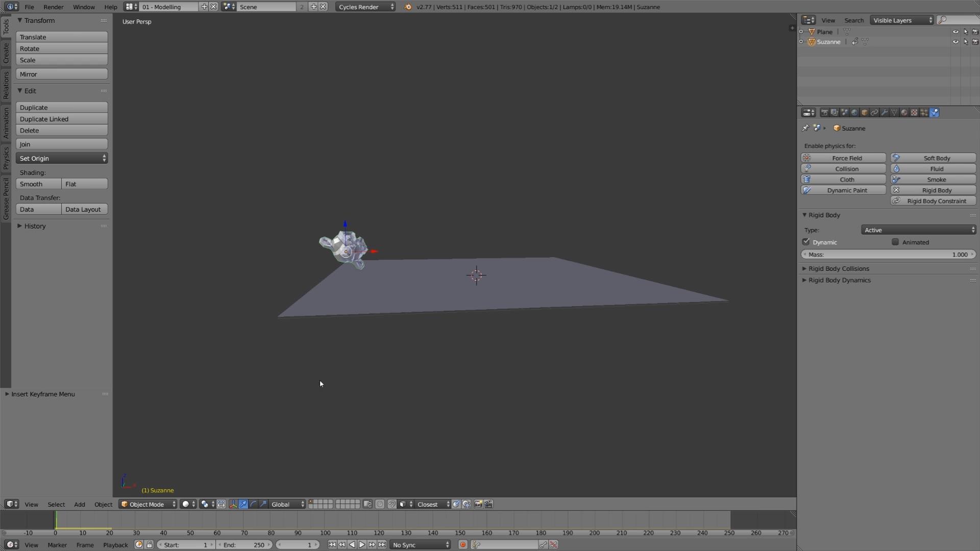Open the Closest snap target dropdown
This screenshot has width=980, height=551.
pos(433,505)
